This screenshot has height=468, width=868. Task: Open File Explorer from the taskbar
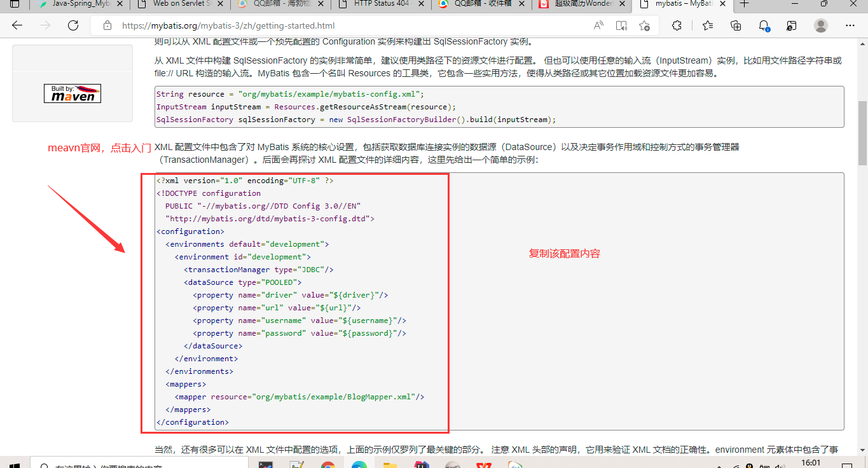390,465
